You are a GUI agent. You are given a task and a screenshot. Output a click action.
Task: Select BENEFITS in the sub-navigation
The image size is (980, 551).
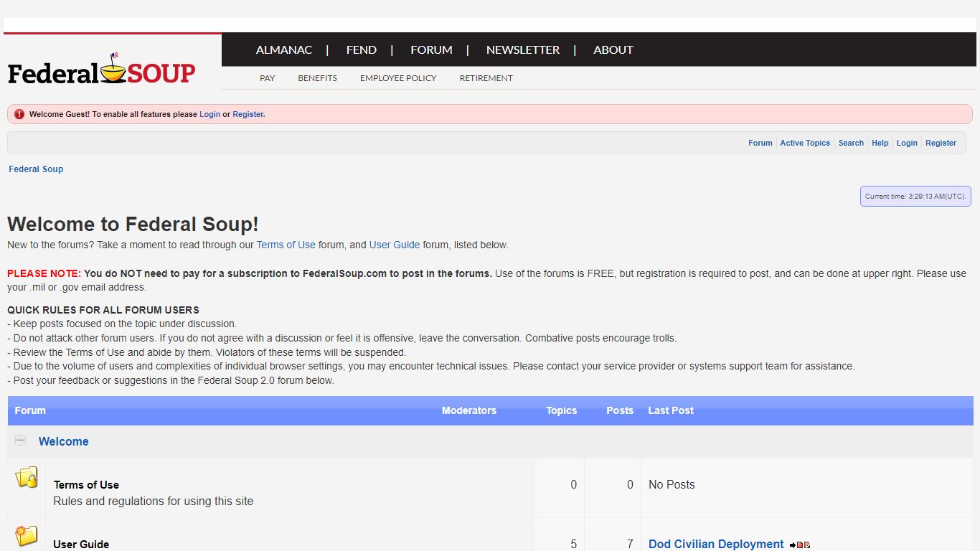(318, 78)
